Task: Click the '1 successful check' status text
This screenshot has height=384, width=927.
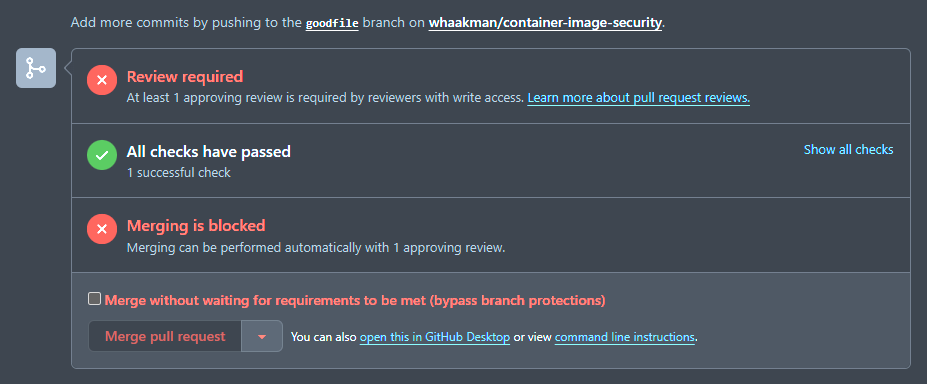Action: coord(179,173)
